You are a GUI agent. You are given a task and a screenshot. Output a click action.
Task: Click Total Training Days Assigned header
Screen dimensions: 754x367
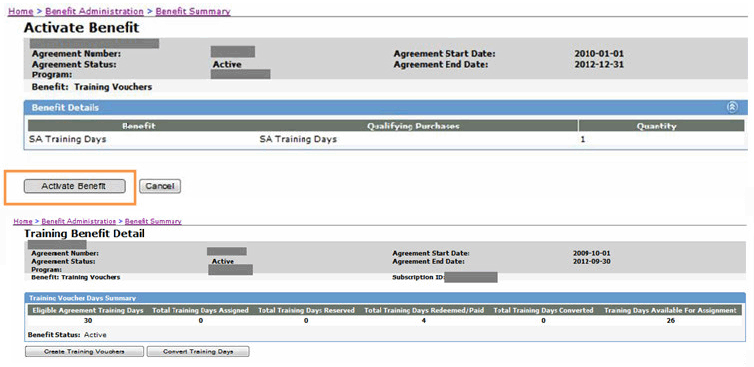pos(201,311)
